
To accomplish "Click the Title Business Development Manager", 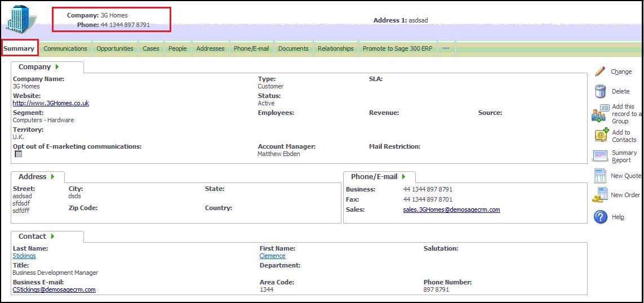I will click(55, 273).
